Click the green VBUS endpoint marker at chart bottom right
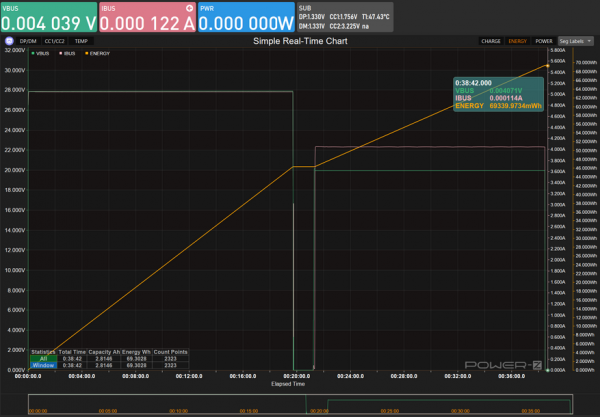This screenshot has height=417, width=600. tap(548, 370)
